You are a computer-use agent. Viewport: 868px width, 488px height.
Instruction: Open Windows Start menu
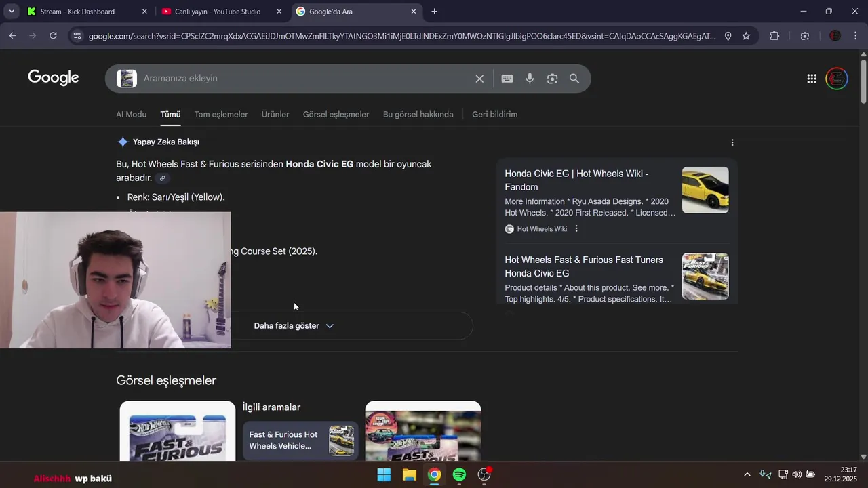(384, 474)
